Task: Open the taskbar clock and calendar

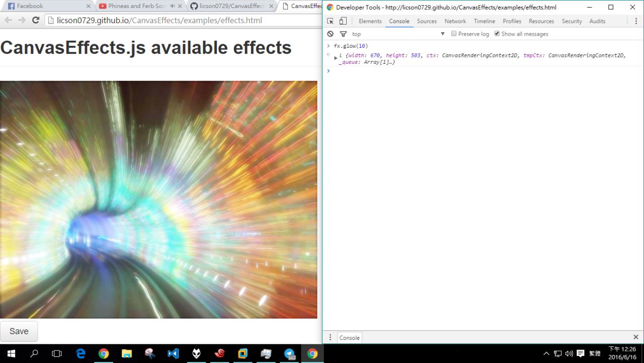Action: click(622, 353)
